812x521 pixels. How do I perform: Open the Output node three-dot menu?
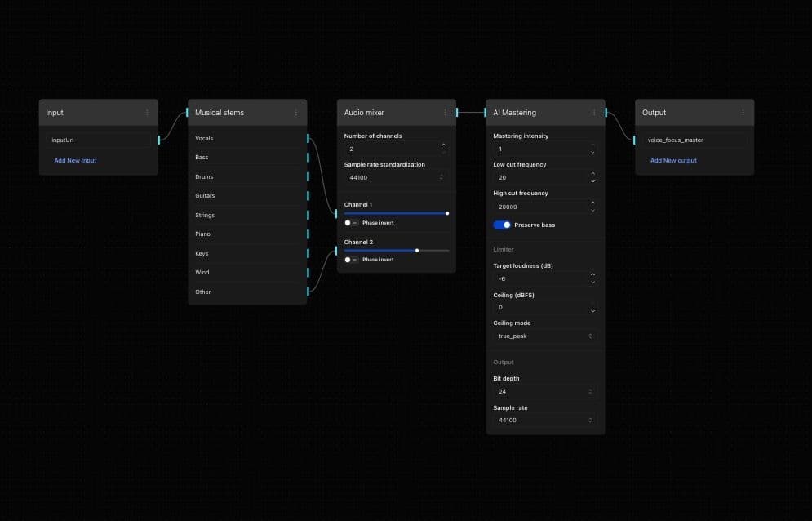tap(743, 113)
